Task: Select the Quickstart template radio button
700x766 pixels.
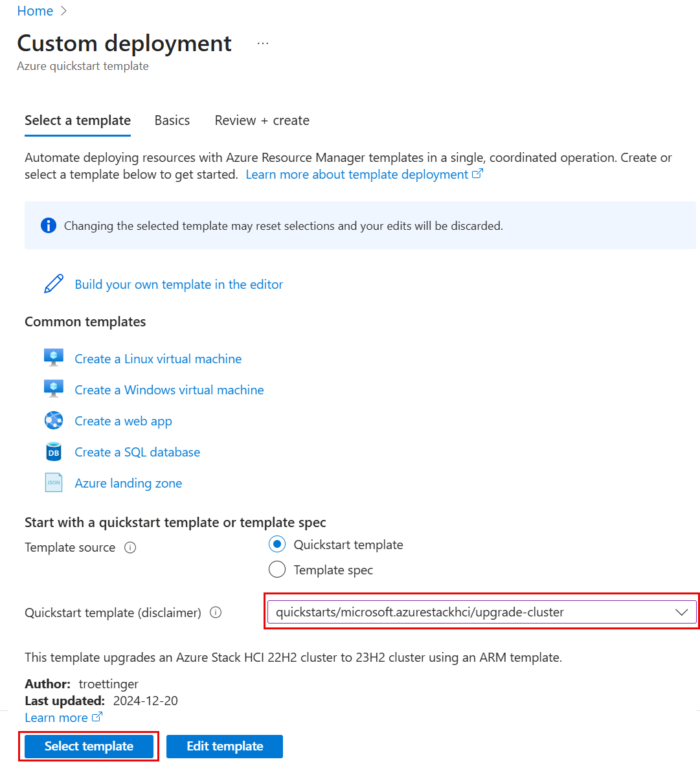Action: 277,545
